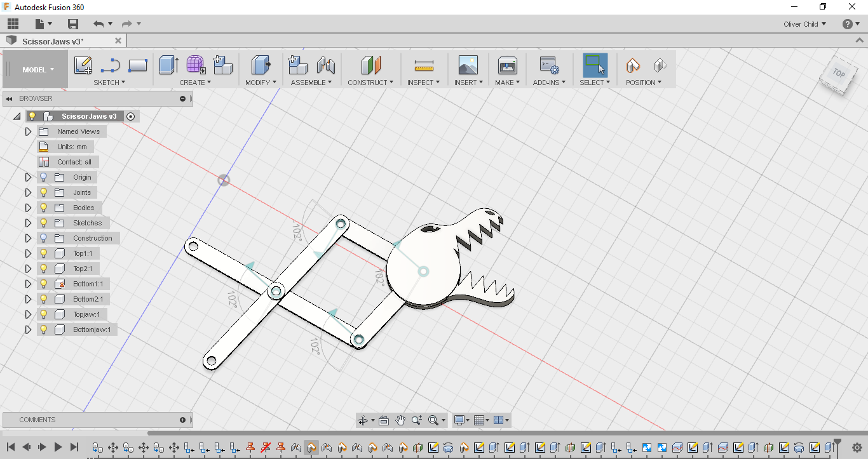Jump to the timeline end

(x=74, y=447)
